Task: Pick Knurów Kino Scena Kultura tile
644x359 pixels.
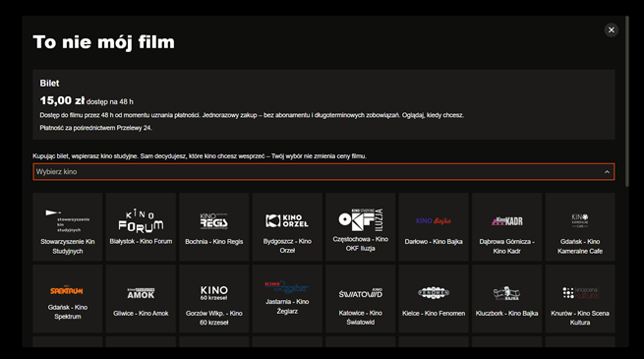Action: click(x=580, y=299)
